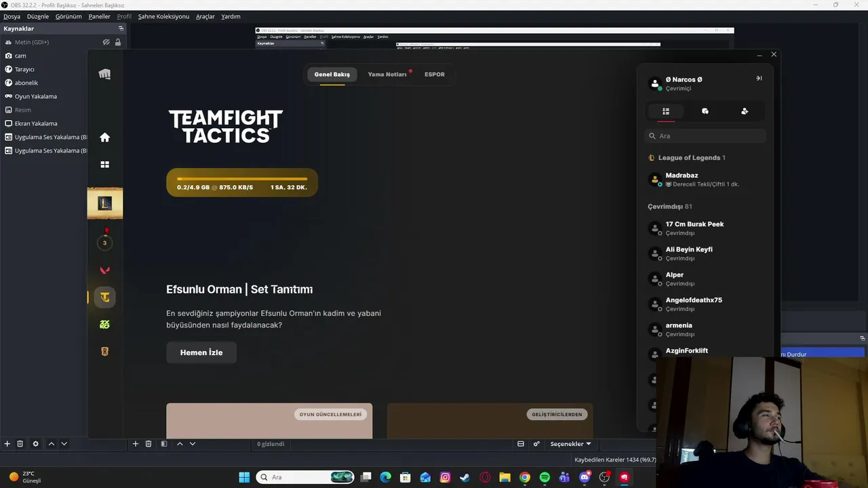Switch to Genel Bakış tab
The image size is (868, 488).
pos(332,75)
